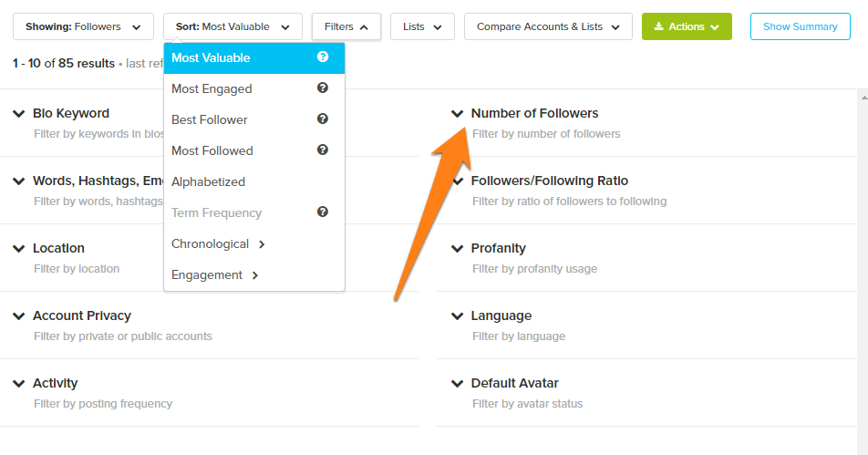The width and height of the screenshot is (868, 455).
Task: Open Chronological submenu arrow
Action: tap(262, 244)
